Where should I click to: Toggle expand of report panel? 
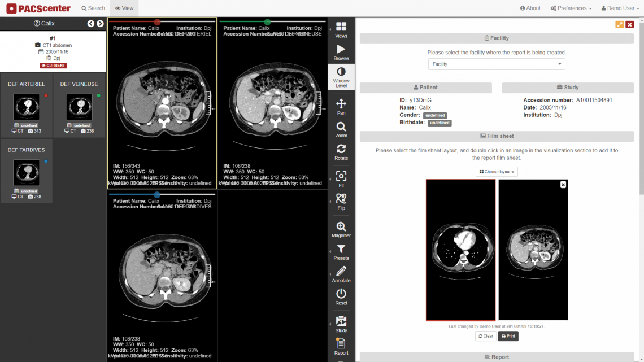tap(619, 25)
